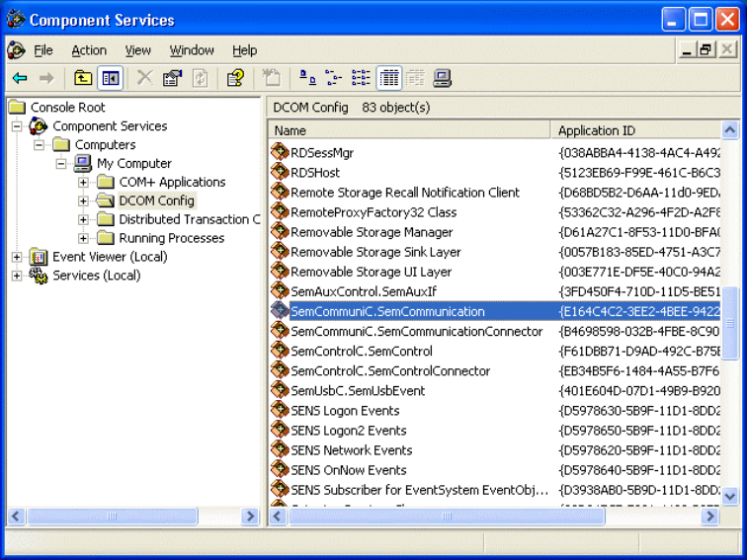747x560 pixels.
Task: Switch to List view
Action: coord(361,78)
